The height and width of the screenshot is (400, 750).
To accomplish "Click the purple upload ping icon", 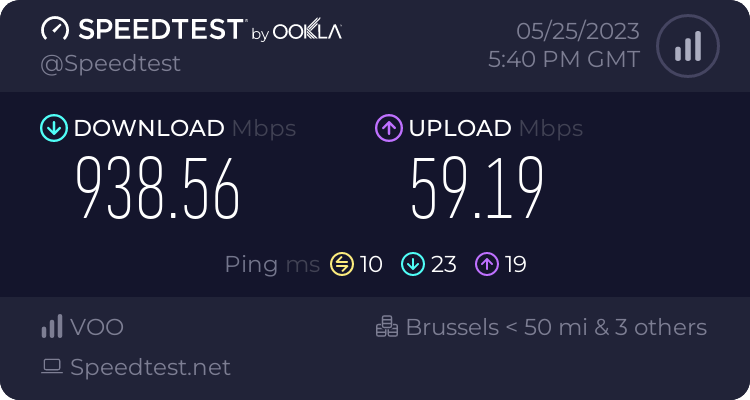I will coord(487,264).
